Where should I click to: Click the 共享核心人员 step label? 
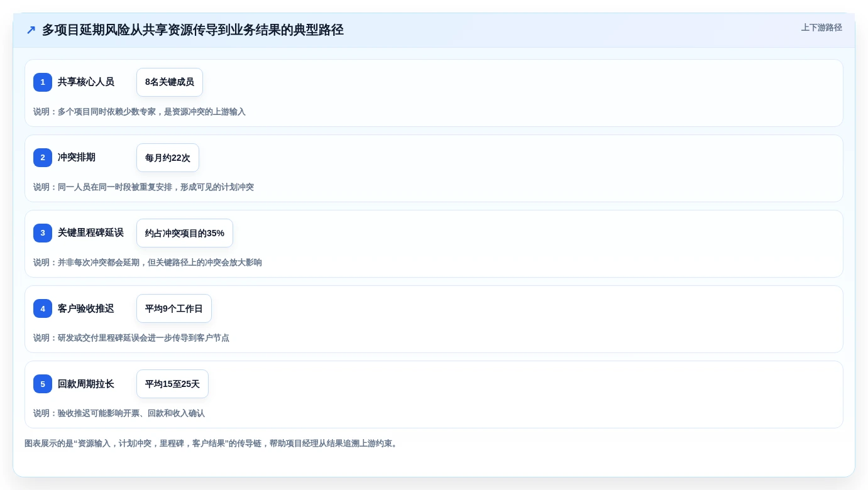click(x=86, y=82)
